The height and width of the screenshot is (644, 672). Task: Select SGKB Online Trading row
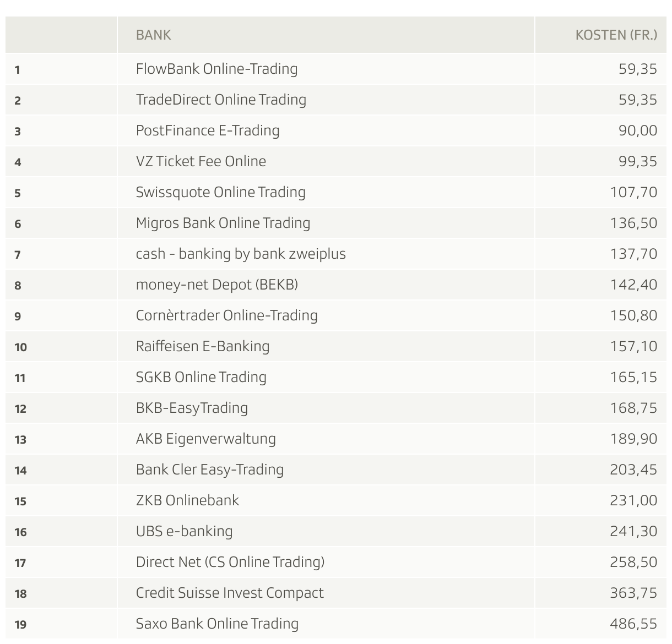tap(201, 377)
